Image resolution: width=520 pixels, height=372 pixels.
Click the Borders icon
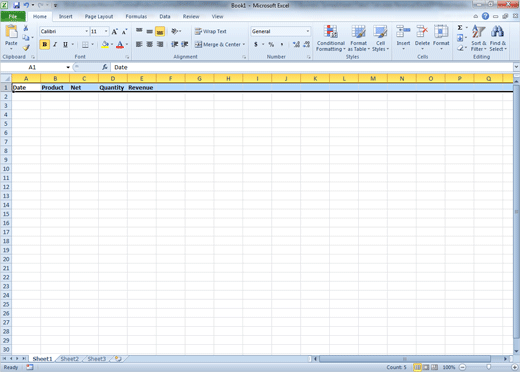pos(85,44)
